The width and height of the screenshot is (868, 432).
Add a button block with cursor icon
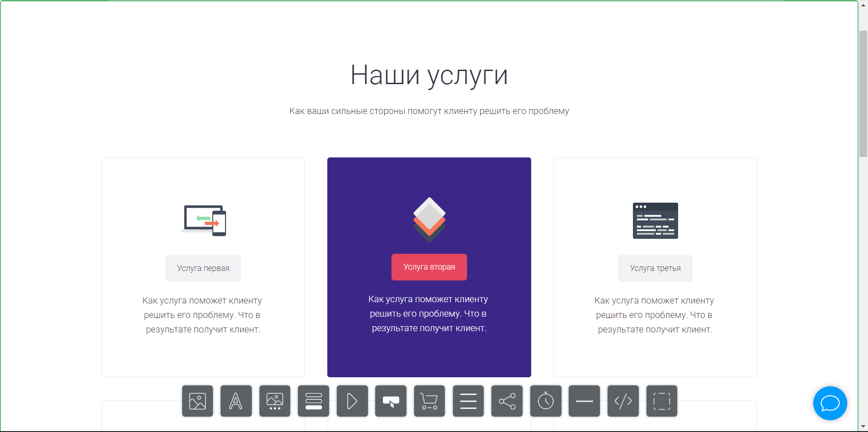(x=391, y=401)
